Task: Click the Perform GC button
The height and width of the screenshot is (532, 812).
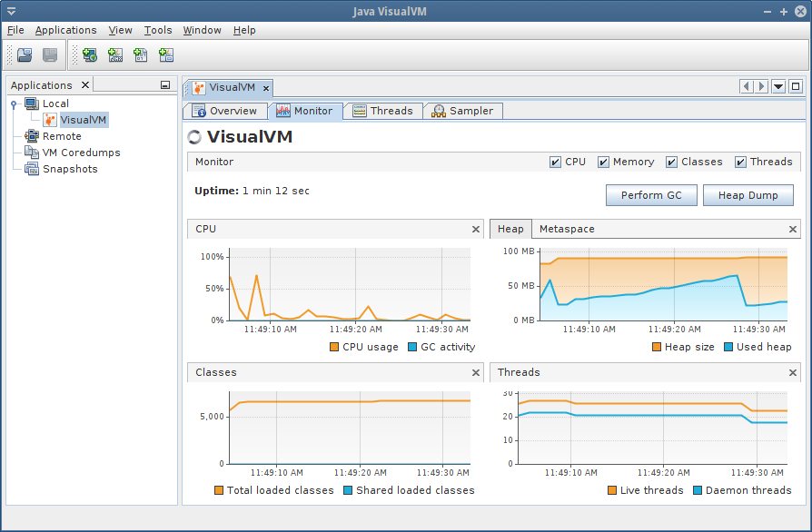Action: [651, 195]
